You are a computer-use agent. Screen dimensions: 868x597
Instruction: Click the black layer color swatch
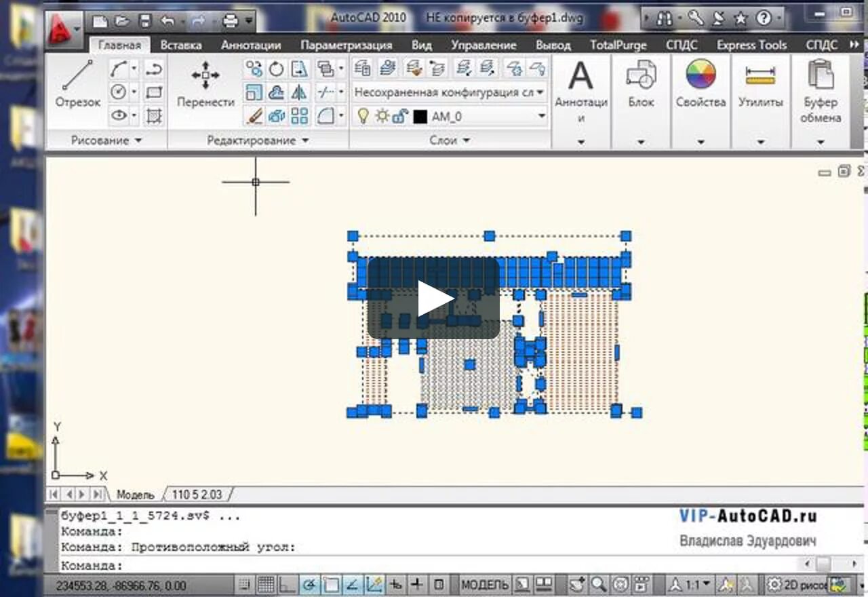click(x=420, y=117)
